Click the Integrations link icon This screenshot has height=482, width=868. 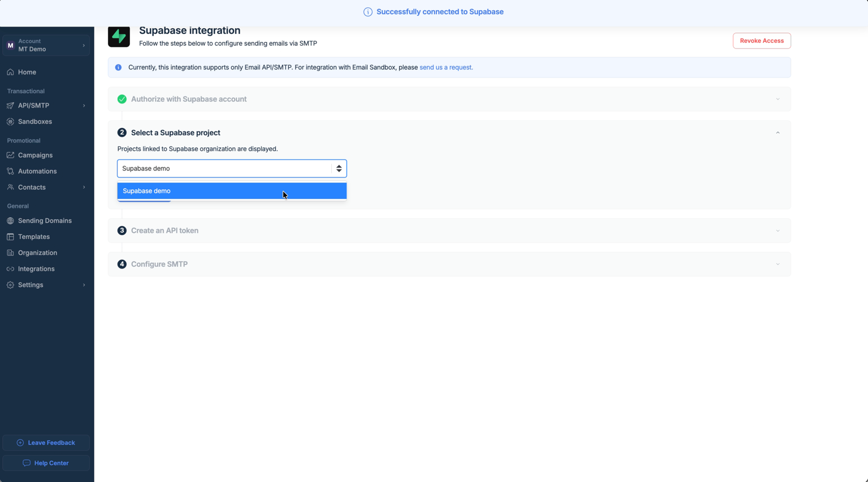(x=10, y=269)
